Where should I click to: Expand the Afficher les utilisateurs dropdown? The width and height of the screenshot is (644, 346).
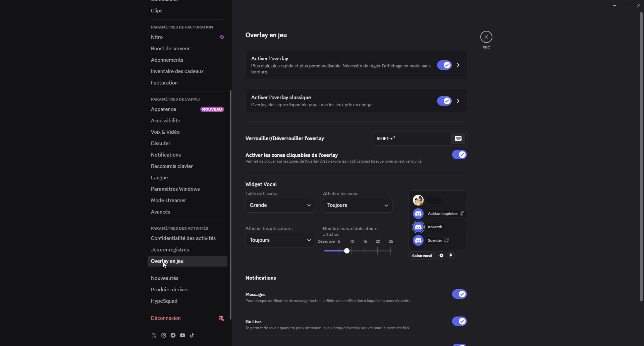[280, 240]
